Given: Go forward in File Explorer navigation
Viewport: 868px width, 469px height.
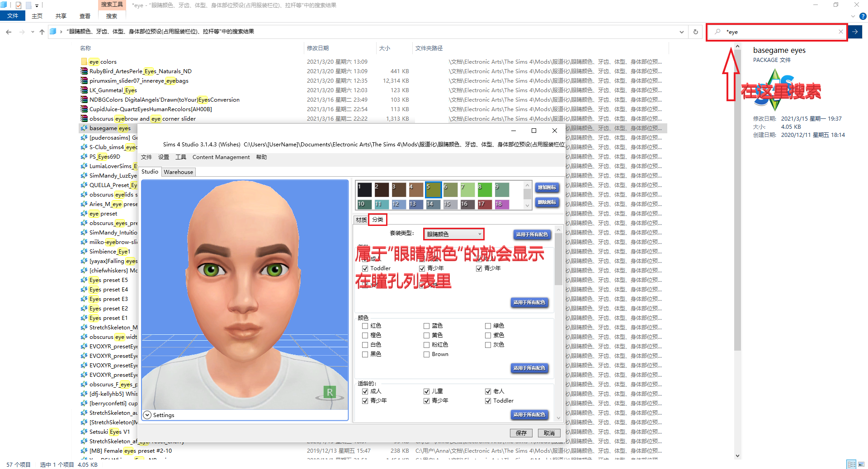Looking at the screenshot, I should (22, 32).
